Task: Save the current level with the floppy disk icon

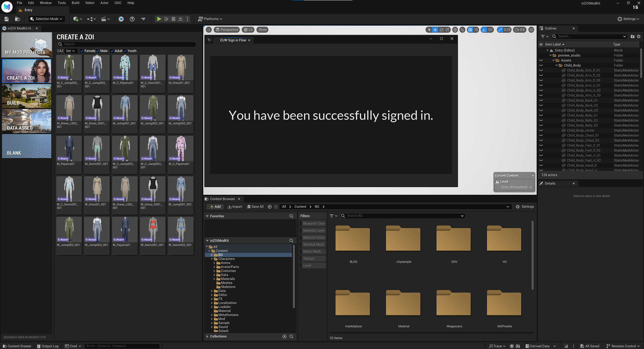Action: click(6, 19)
